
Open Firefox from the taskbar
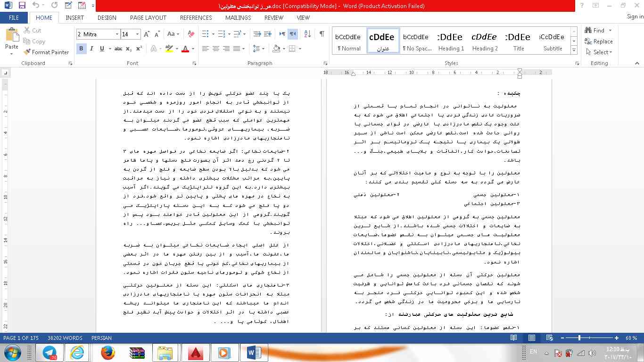coord(108,352)
